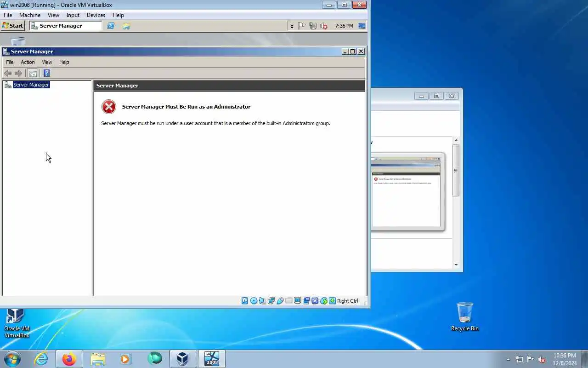Switch to the win2008 VM taskbar button
The width and height of the screenshot is (588, 368).
point(212,359)
